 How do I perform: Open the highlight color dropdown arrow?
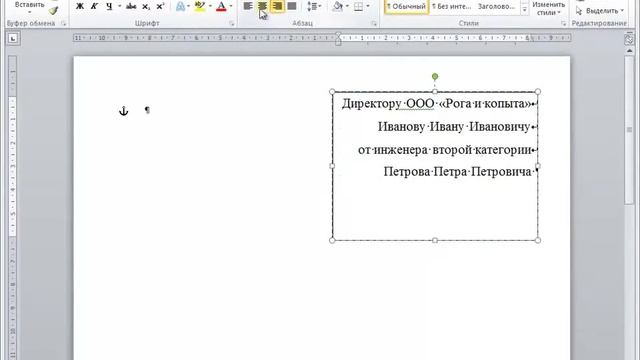(210, 6)
